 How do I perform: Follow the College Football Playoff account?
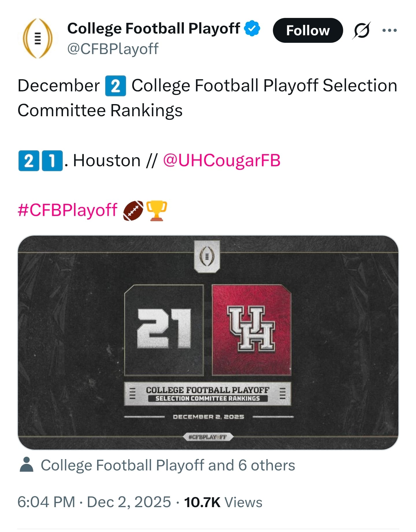[x=308, y=30]
